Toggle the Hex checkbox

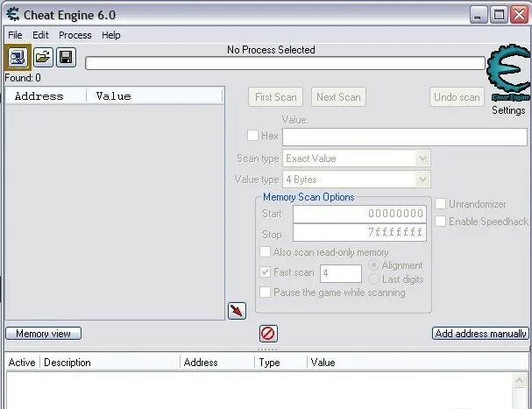(x=252, y=136)
